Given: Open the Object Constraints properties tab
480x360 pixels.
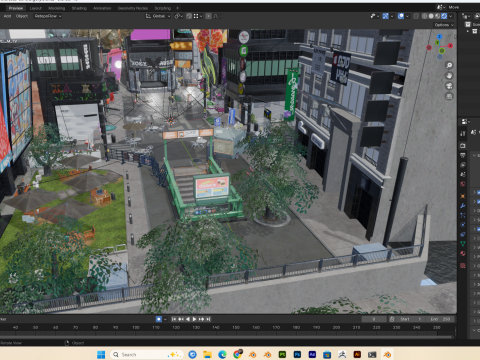Looking at the screenshot, I should click(x=463, y=235).
